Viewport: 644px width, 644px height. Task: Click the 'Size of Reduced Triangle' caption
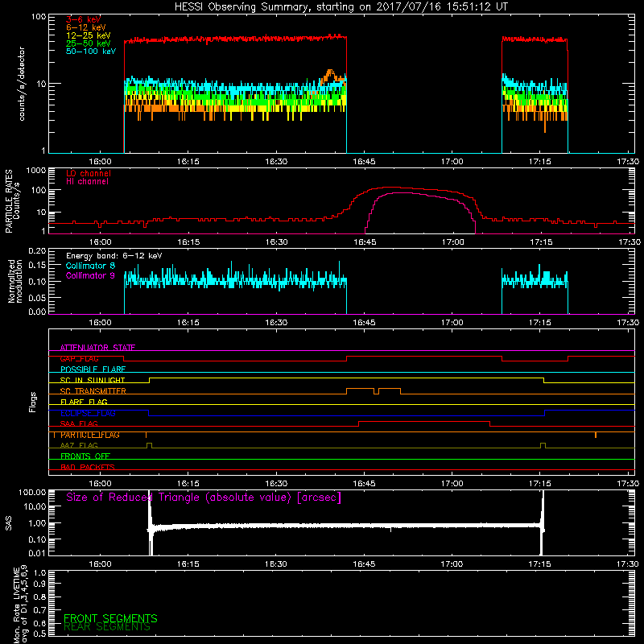coord(204,497)
